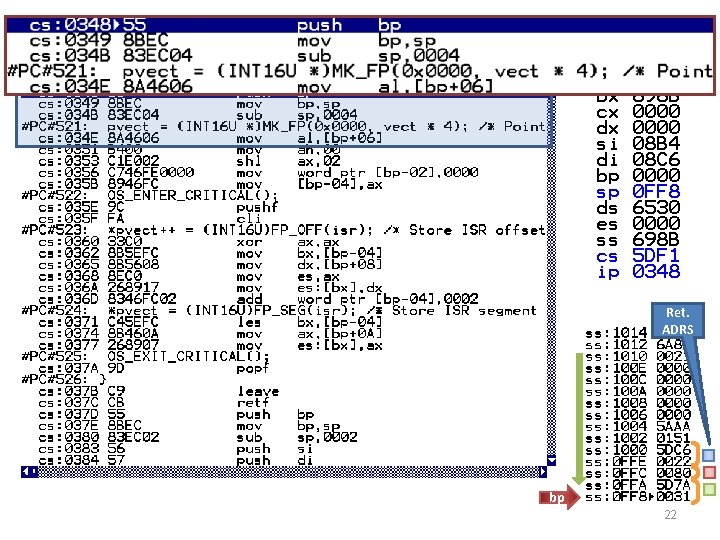Select the cs:037E mov bp,sp line
720x540 pixels.
(x=189, y=426)
